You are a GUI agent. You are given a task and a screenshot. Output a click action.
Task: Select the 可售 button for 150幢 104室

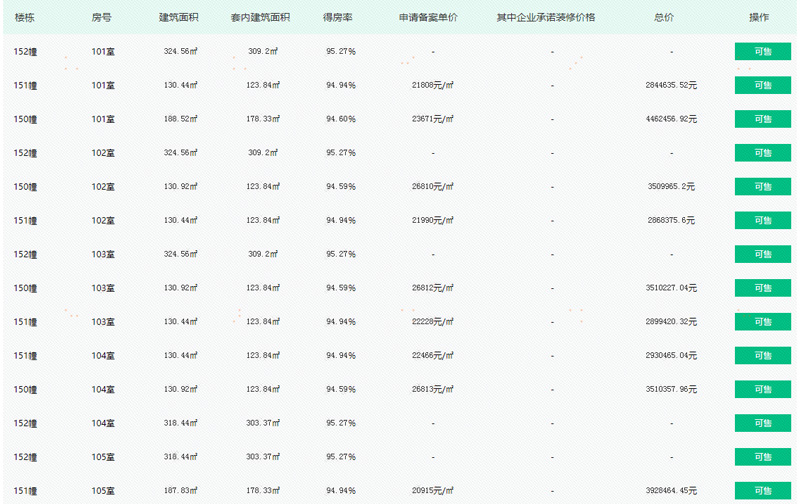[x=763, y=389]
